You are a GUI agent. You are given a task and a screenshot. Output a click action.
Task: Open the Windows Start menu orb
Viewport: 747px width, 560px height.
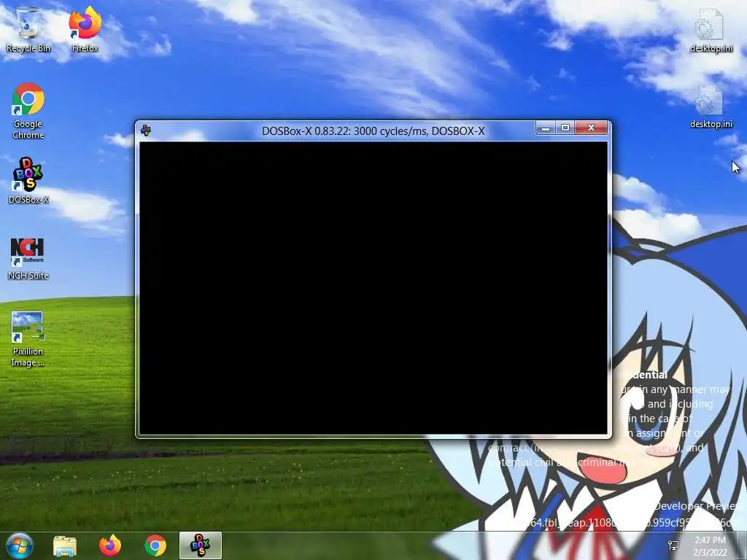20,545
